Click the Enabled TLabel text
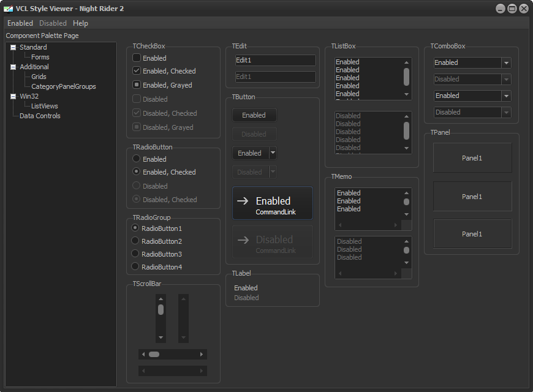Viewport: 533px width, 392px height. (246, 288)
